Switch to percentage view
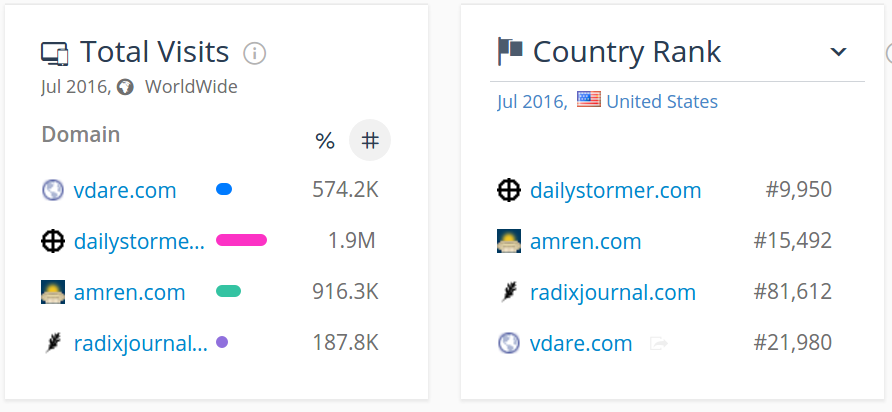This screenshot has width=892, height=412. pos(325,141)
